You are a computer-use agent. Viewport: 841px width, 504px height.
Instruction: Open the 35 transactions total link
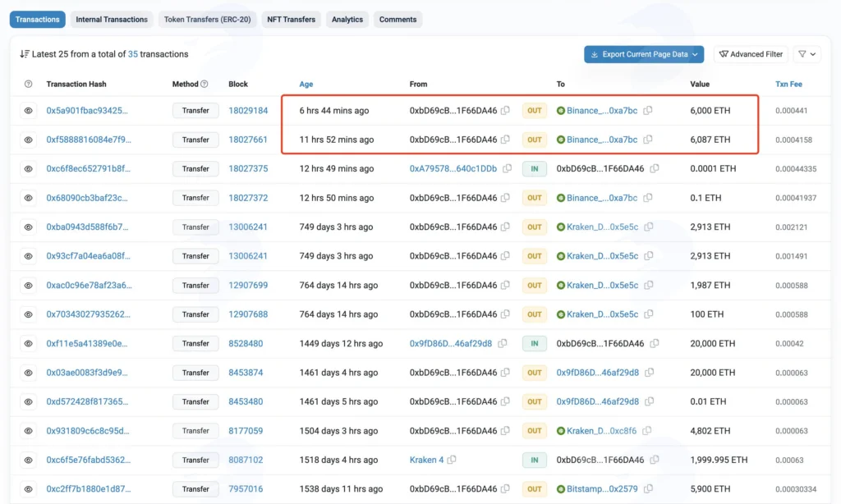tap(132, 54)
